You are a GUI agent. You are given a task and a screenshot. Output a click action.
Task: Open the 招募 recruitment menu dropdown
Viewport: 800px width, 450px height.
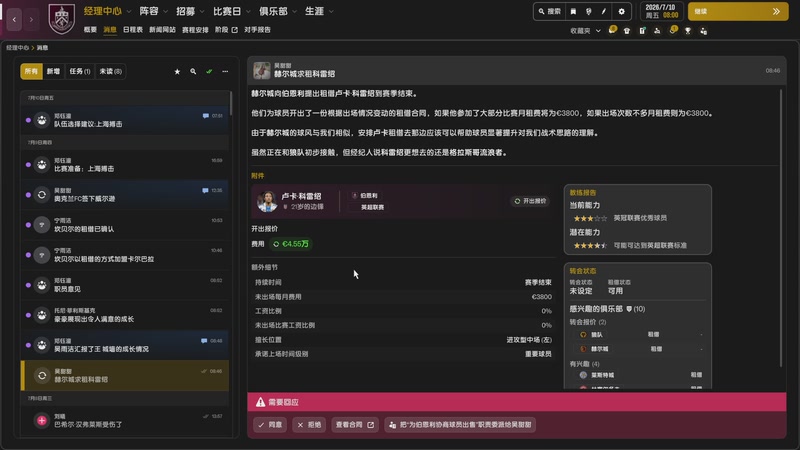(x=190, y=11)
